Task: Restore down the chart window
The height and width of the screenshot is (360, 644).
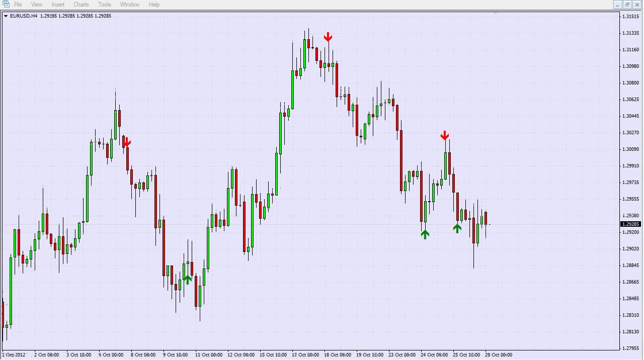Action: click(627, 5)
